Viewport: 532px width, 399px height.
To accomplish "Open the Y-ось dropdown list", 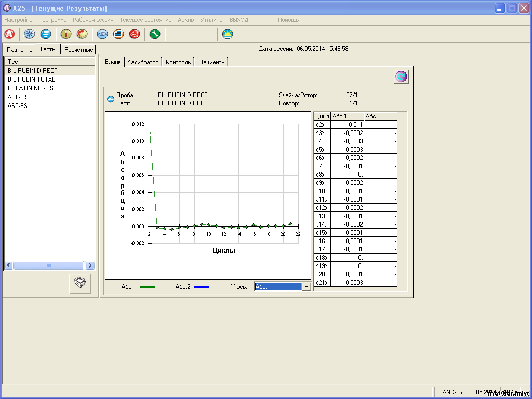I will tap(307, 287).
